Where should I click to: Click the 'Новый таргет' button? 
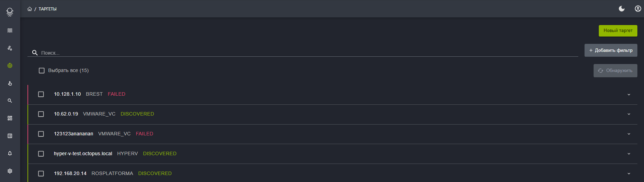pyautogui.click(x=618, y=31)
